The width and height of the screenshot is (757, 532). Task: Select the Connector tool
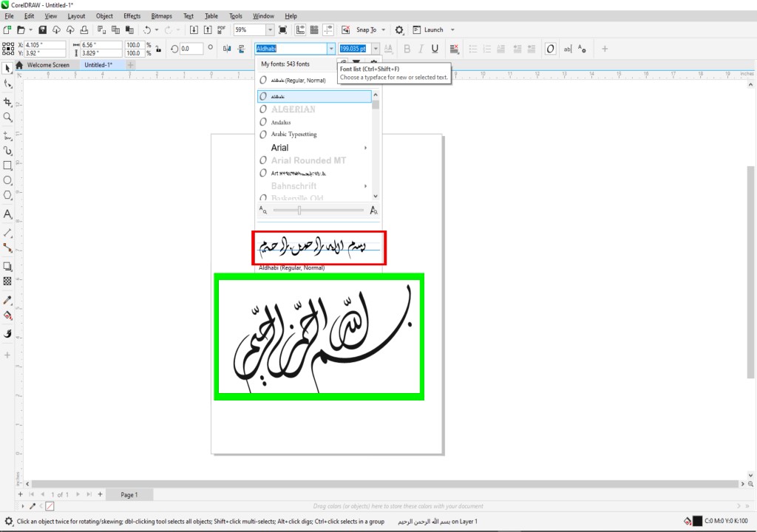[x=7, y=248]
